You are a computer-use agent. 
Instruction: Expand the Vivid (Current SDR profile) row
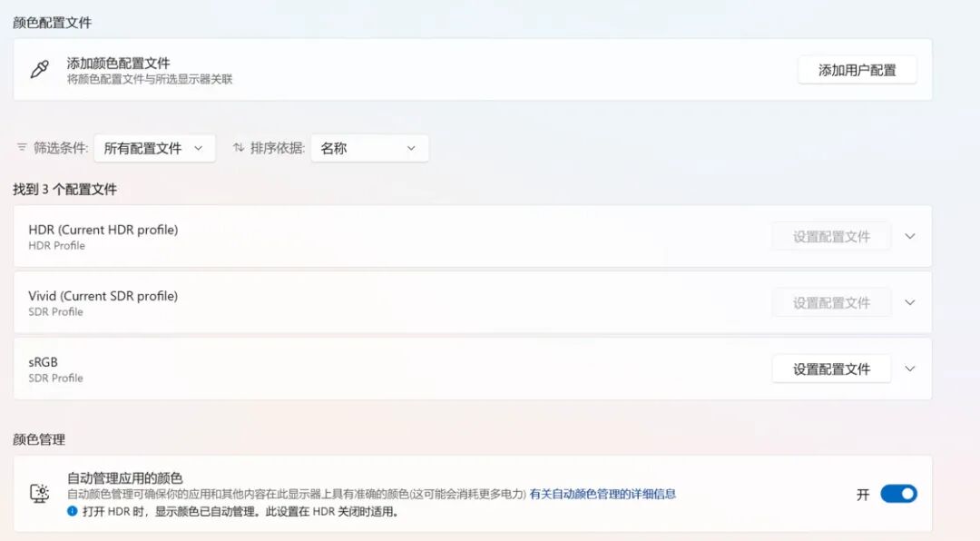[x=910, y=302]
